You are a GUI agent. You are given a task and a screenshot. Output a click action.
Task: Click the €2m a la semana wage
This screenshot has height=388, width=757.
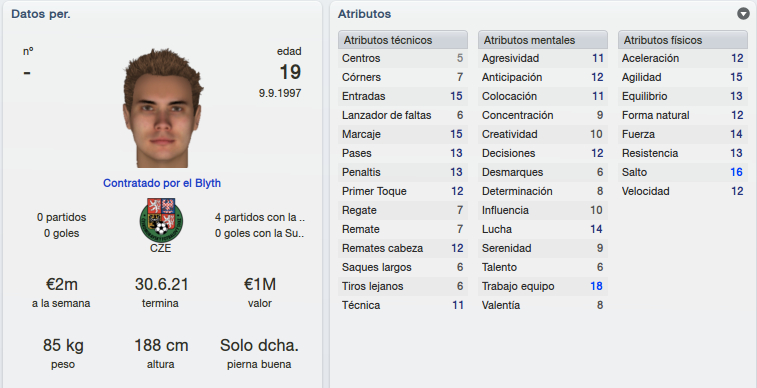(61, 284)
